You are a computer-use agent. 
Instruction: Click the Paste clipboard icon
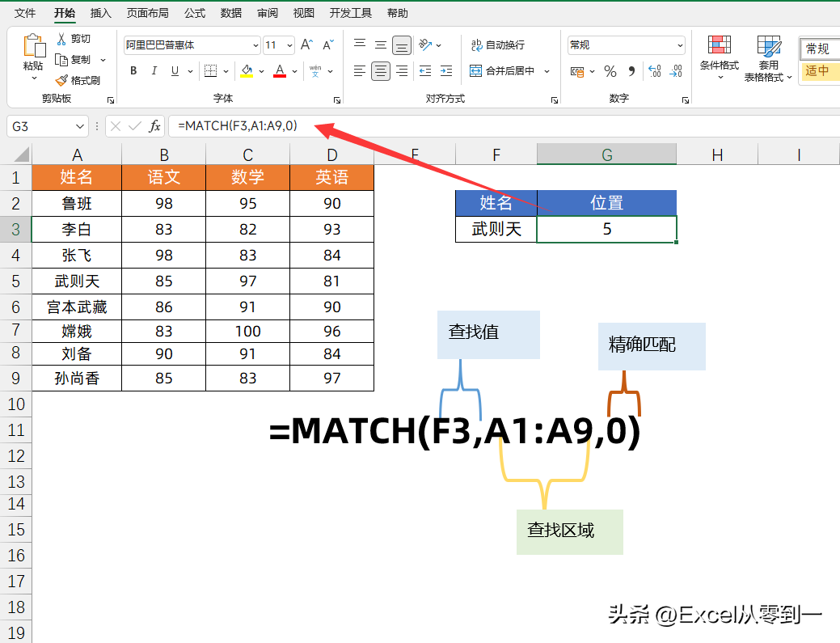point(34,45)
